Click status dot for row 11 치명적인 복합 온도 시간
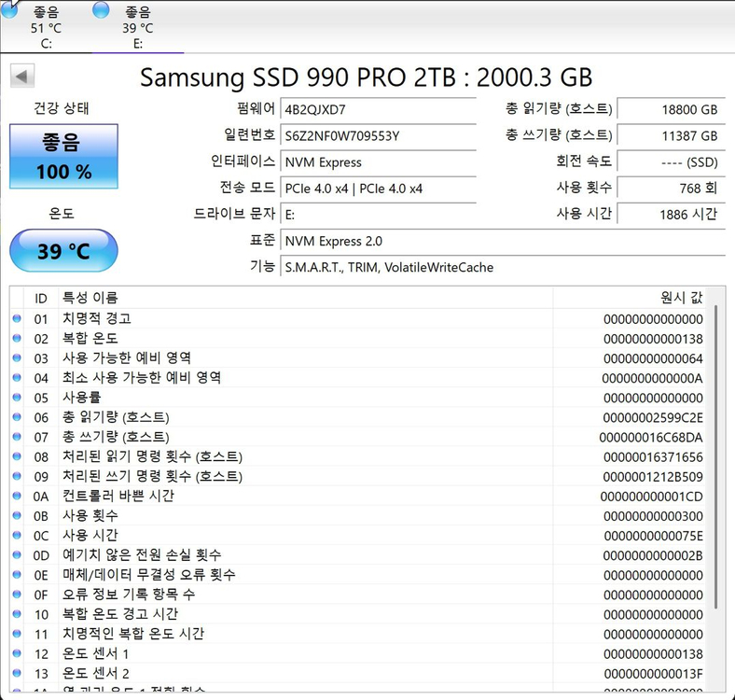Screen dimensions: 735x700 tap(17, 634)
